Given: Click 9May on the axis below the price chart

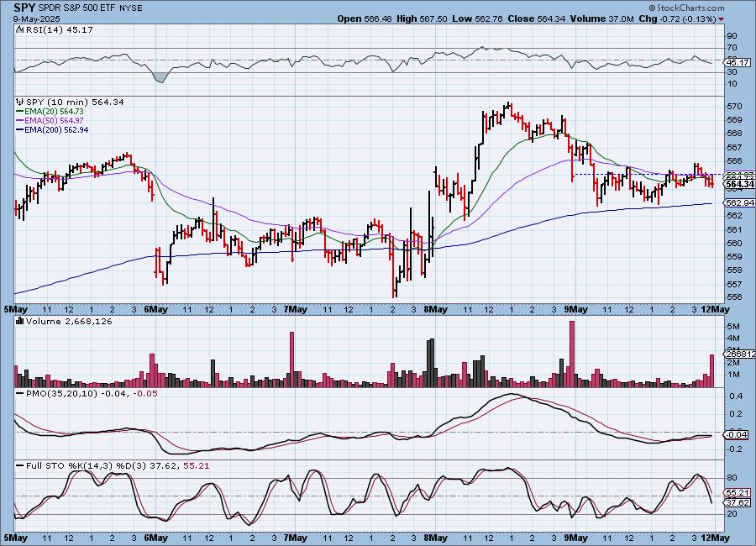Looking at the screenshot, I should click(x=575, y=309).
